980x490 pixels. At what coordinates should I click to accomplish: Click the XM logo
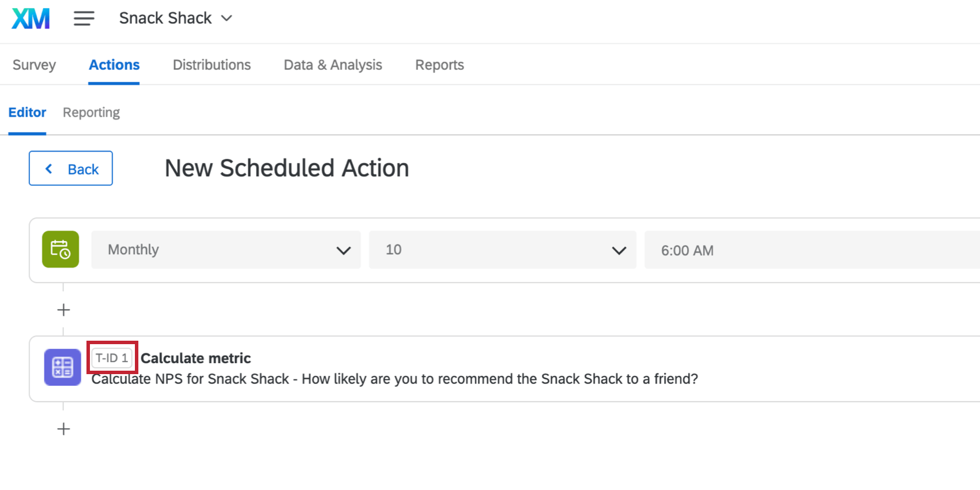pyautogui.click(x=31, y=18)
